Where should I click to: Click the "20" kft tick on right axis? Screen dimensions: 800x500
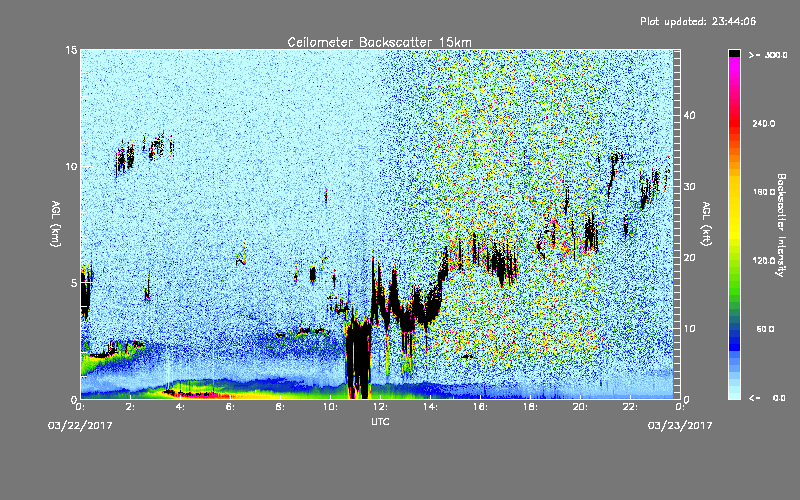(689, 258)
